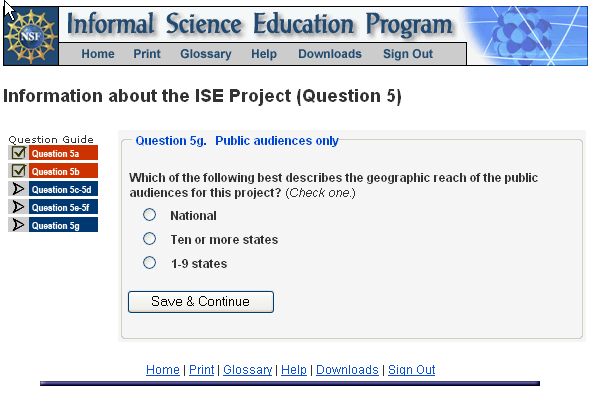Image resolution: width=612 pixels, height=416 pixels.
Task: Go to Question 5a in guide
Action: [63, 153]
